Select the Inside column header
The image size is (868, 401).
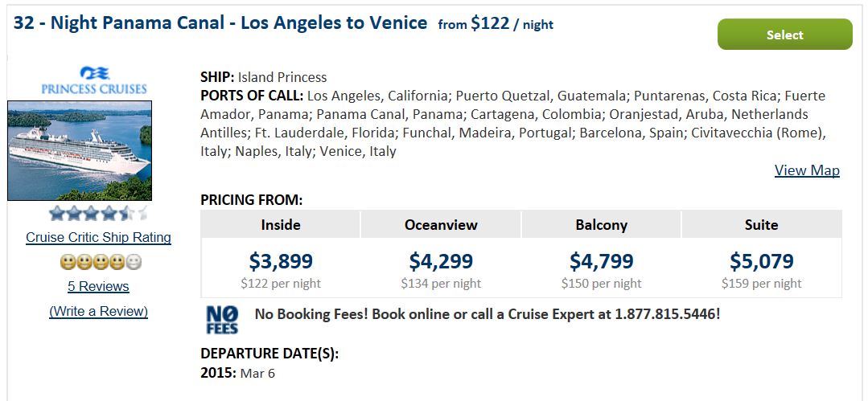[281, 224]
